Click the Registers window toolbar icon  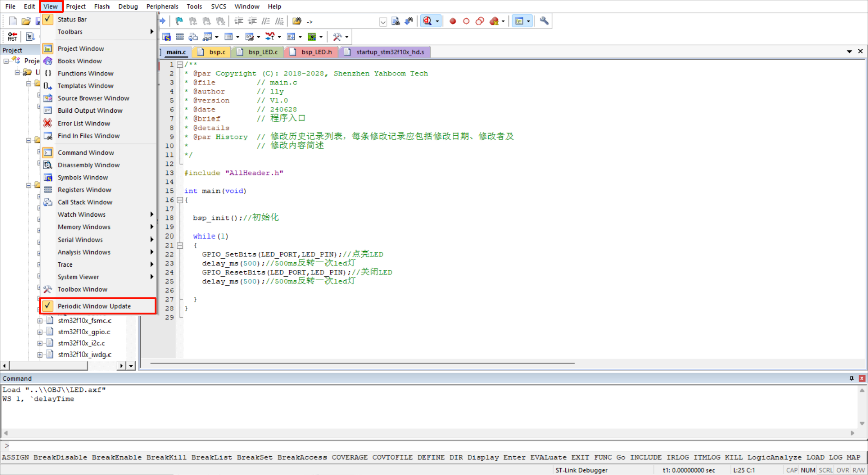click(x=180, y=37)
